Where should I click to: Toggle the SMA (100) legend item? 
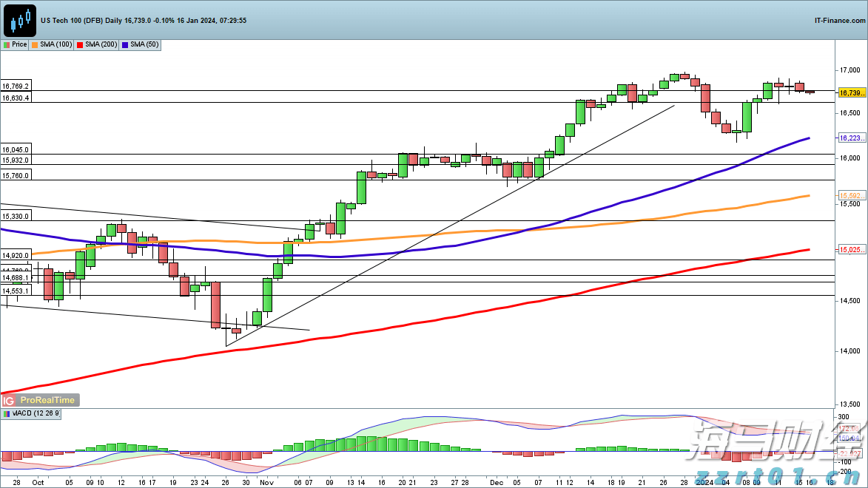(56, 45)
